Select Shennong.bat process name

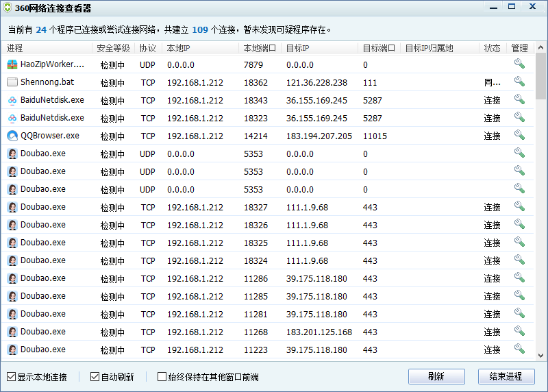click(47, 82)
